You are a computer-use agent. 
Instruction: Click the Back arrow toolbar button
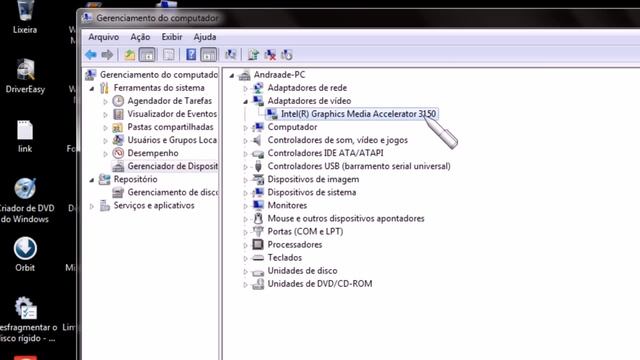91,54
